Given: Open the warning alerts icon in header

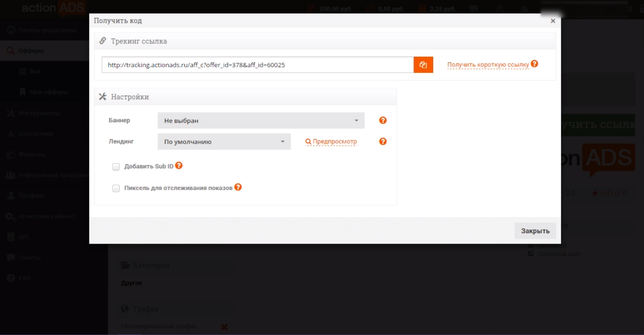Looking at the screenshot, I should 499,9.
